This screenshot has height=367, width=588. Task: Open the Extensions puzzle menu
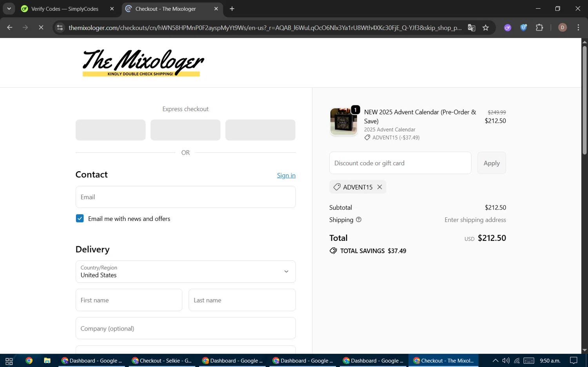pyautogui.click(x=539, y=27)
